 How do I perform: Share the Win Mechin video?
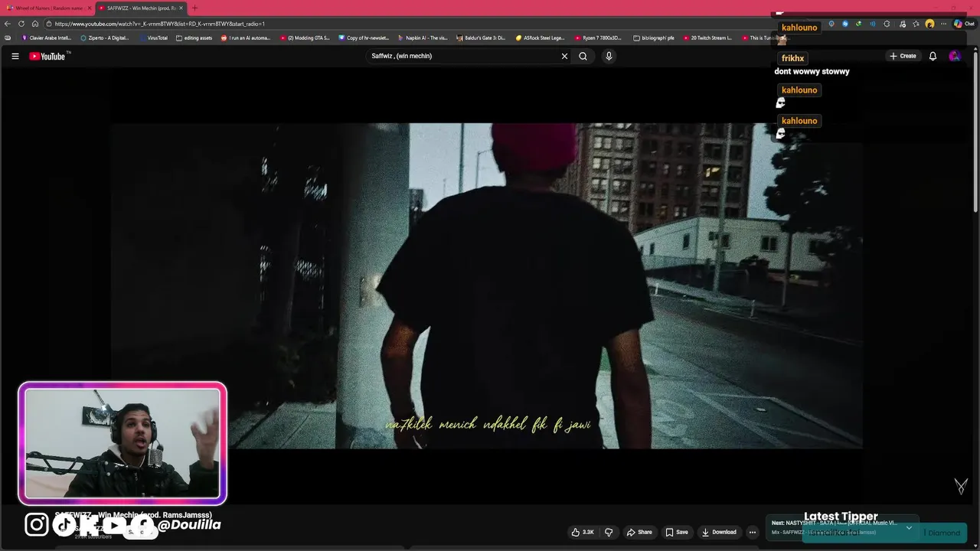pyautogui.click(x=639, y=532)
